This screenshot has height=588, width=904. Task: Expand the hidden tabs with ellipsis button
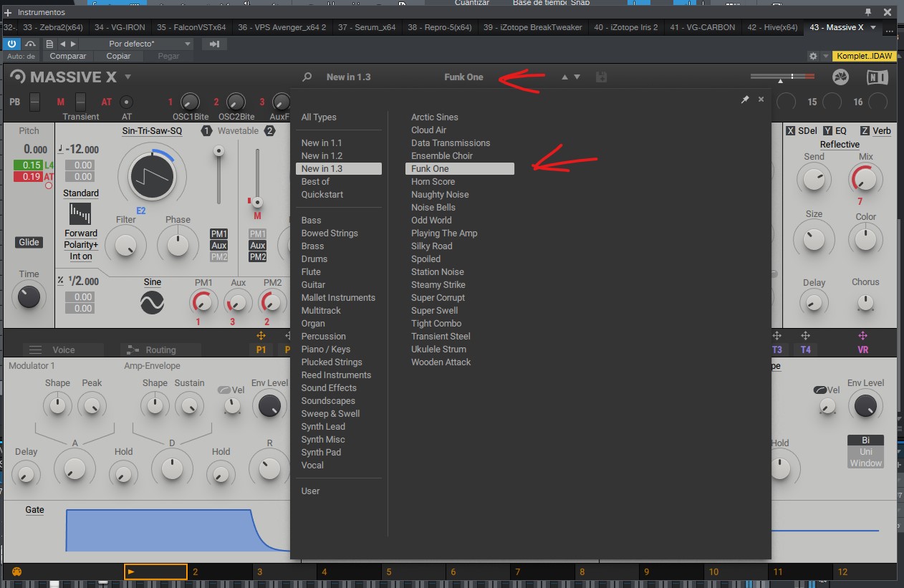click(x=891, y=30)
